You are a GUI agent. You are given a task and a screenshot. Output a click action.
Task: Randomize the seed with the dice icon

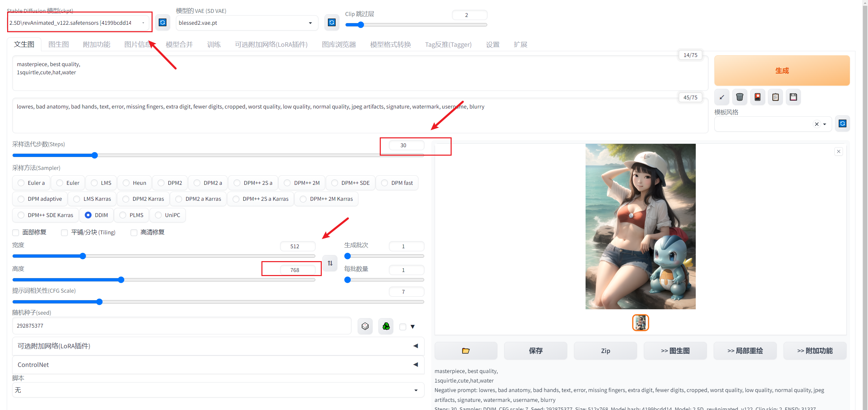[365, 326]
